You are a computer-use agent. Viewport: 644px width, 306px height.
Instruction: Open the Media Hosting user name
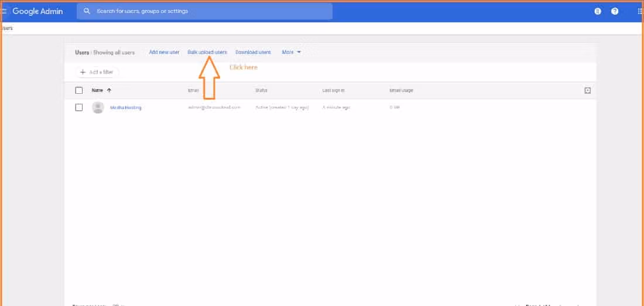[x=126, y=107]
